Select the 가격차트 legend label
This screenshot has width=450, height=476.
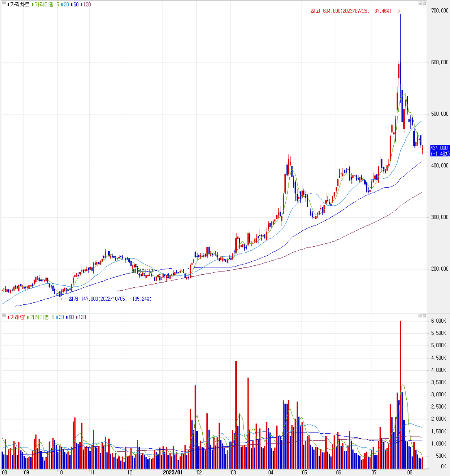[18, 5]
